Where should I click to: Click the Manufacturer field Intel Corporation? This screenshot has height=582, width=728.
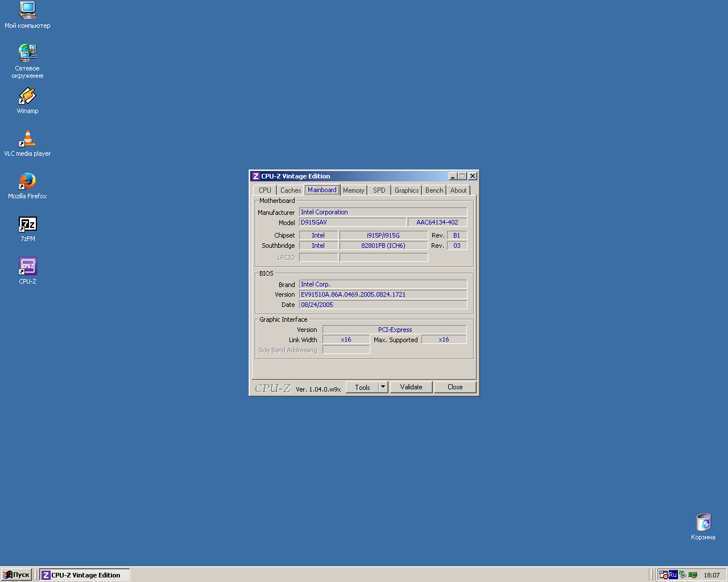(383, 212)
